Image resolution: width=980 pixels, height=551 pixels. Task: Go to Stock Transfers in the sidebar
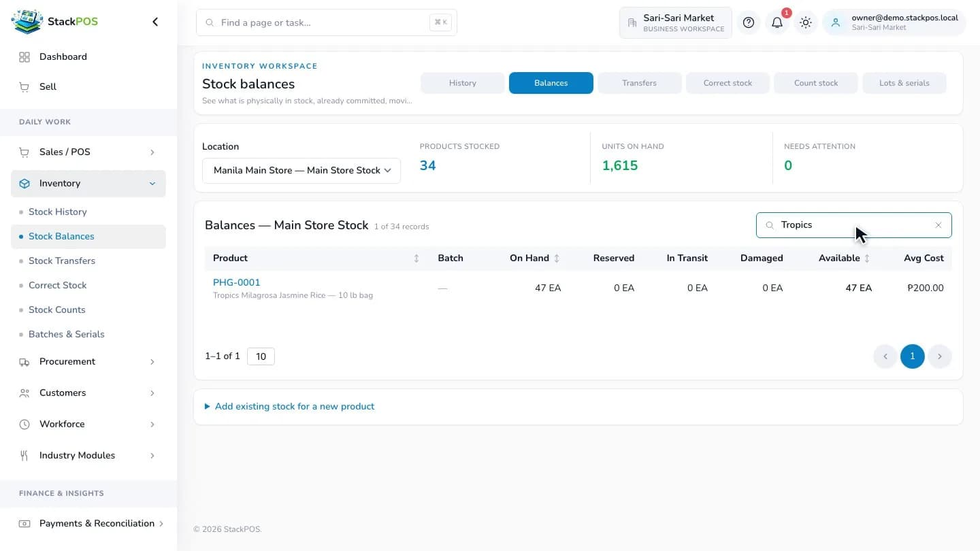[88, 261]
